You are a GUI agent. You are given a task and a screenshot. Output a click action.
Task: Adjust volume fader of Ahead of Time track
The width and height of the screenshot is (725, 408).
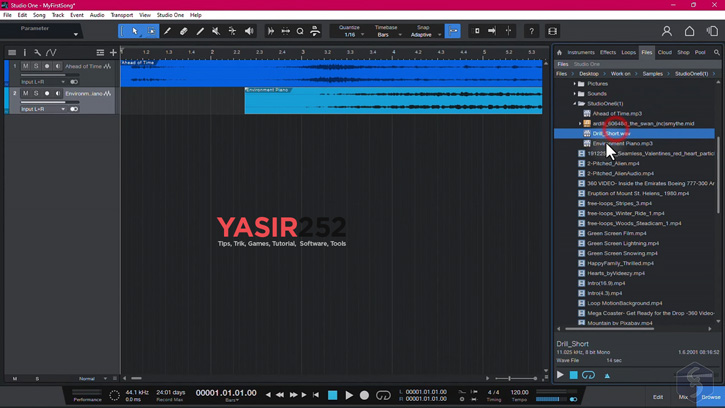tap(49, 75)
